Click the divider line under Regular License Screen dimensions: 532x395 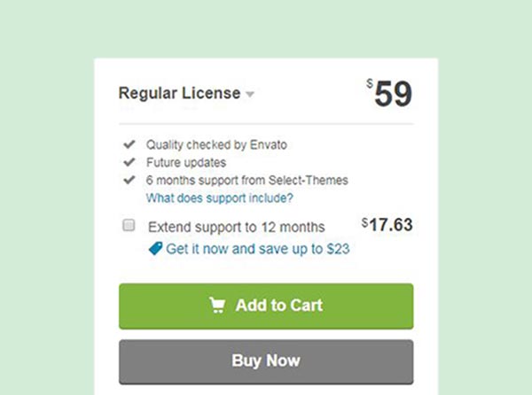point(266,124)
